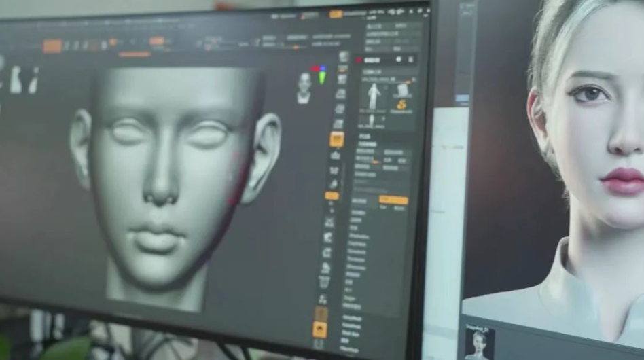Click the orange slider bar beneath the top shelf

(135, 54)
